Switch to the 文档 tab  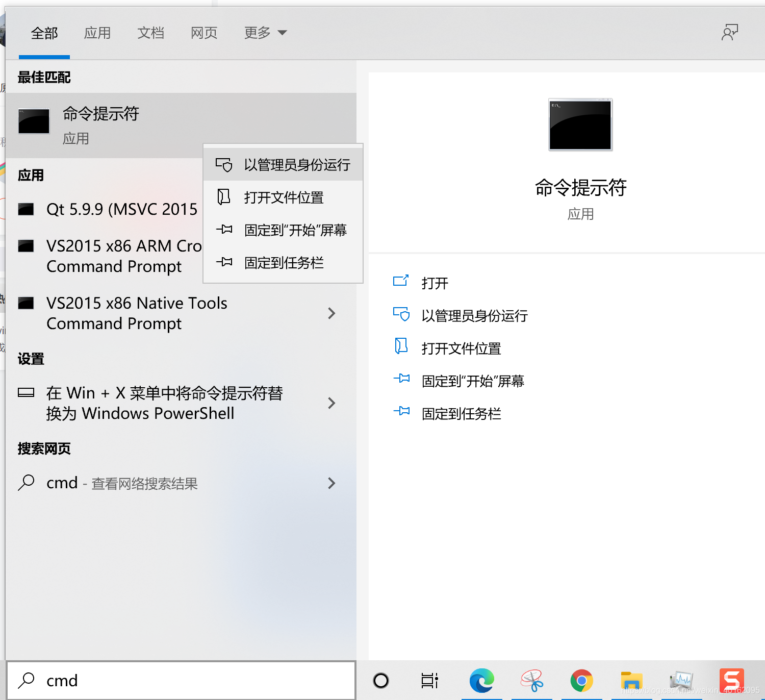tap(150, 33)
